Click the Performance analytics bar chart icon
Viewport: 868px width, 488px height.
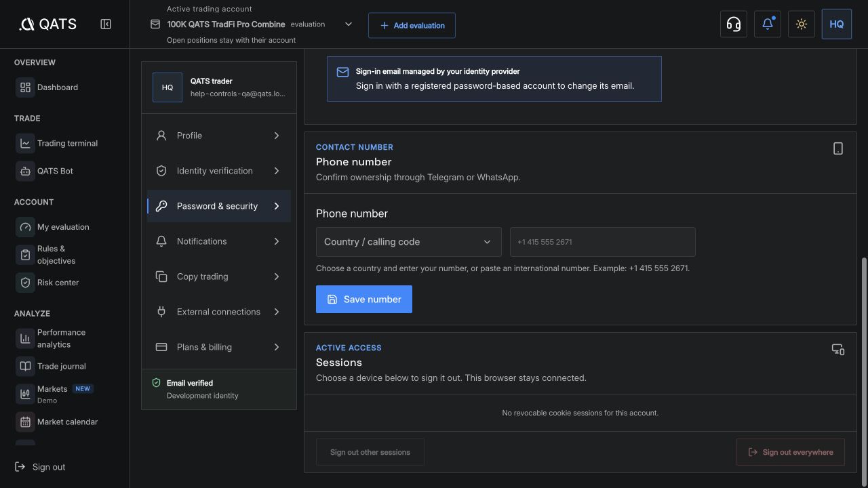tap(25, 338)
